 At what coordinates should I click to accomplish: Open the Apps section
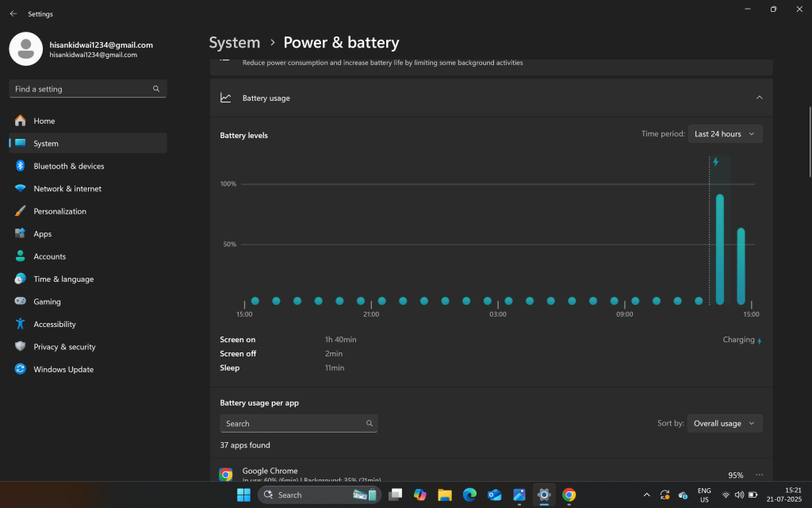[x=42, y=233]
